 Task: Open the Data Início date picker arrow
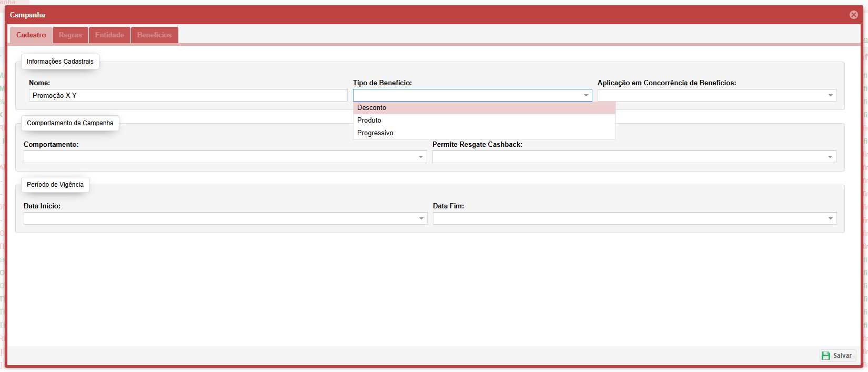point(421,218)
